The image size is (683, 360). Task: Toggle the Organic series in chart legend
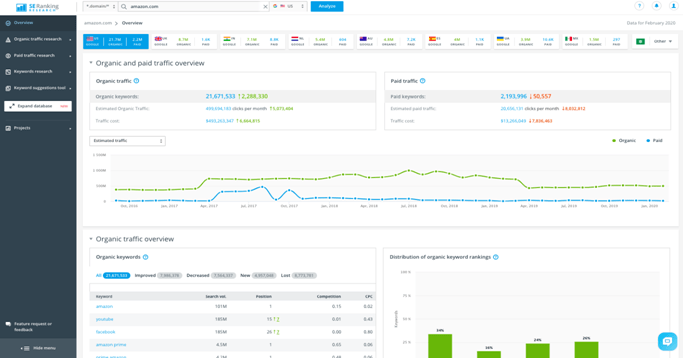(x=624, y=140)
